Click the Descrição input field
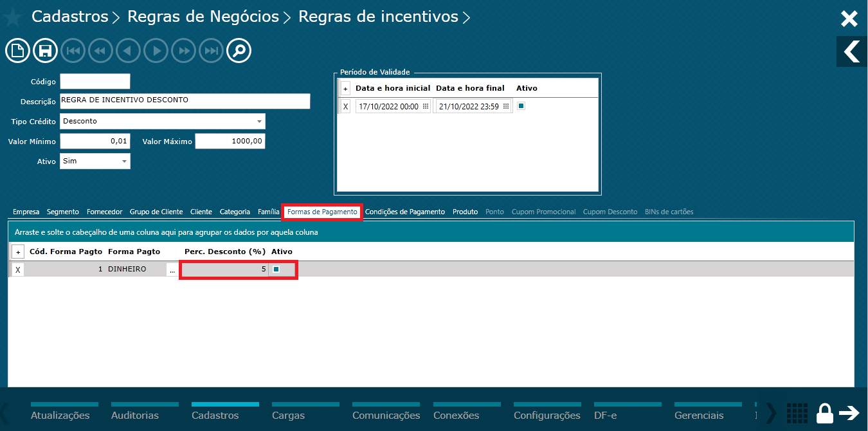868x431 pixels. [185, 101]
